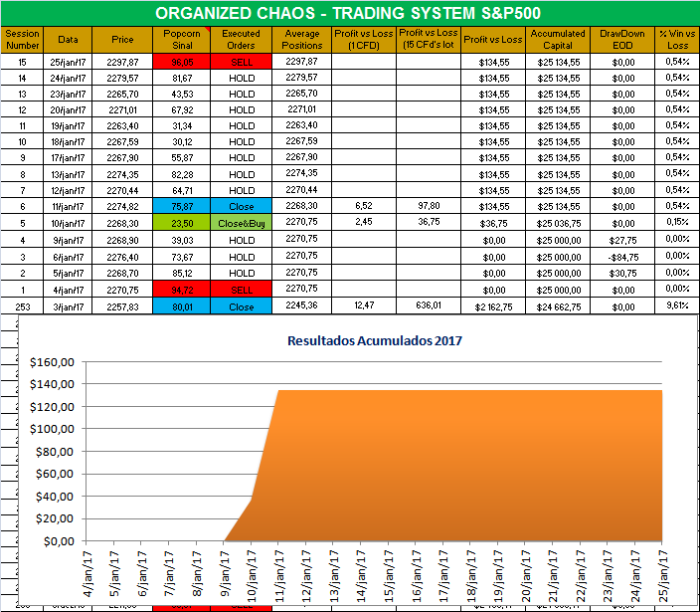Click the 0,15% win vs loss cell
Viewport: 700px width, 612px height.
pos(677,222)
